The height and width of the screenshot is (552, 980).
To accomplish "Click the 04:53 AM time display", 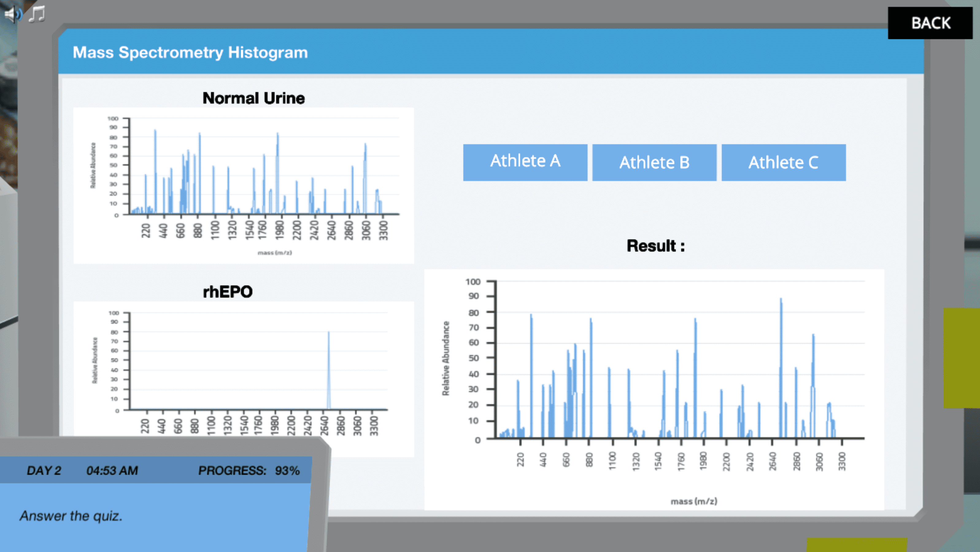I will (112, 471).
